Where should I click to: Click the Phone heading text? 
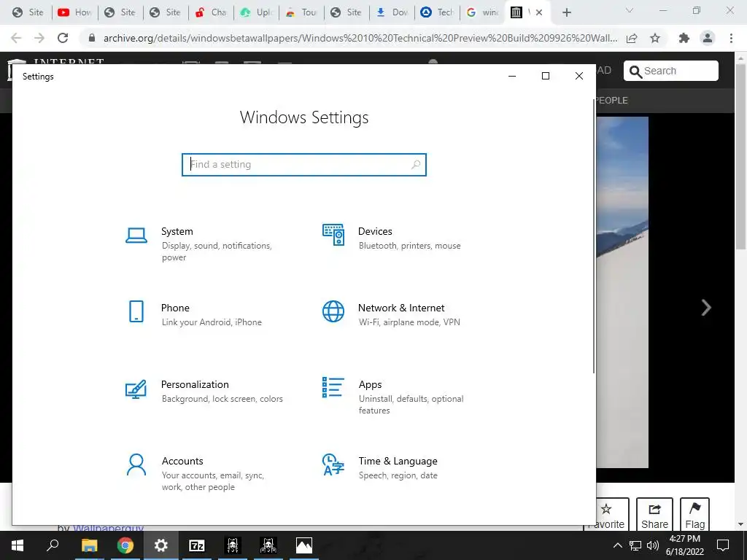(175, 308)
